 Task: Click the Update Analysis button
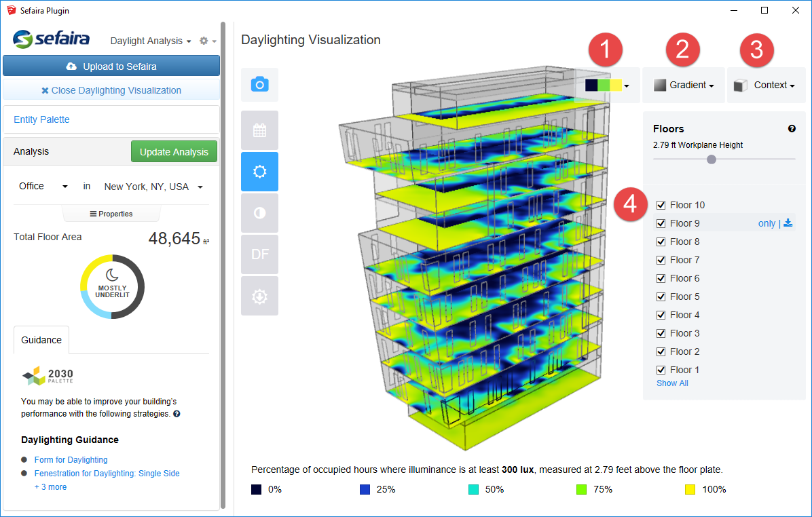[x=174, y=152]
